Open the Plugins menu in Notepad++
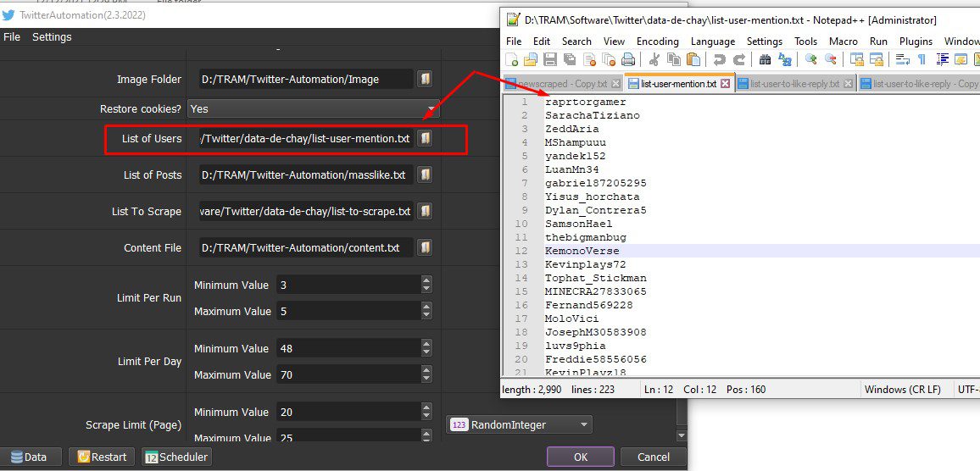This screenshot has height=471, width=980. coord(916,42)
